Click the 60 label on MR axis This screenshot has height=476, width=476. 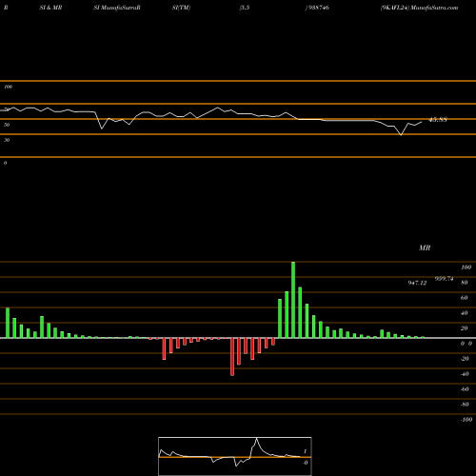click(x=465, y=298)
